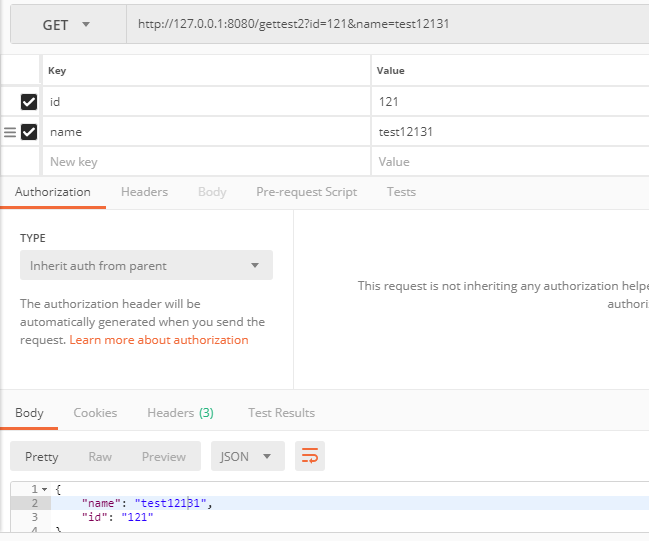Switch to the request Headers tab
The width and height of the screenshot is (649, 541).
click(x=144, y=192)
